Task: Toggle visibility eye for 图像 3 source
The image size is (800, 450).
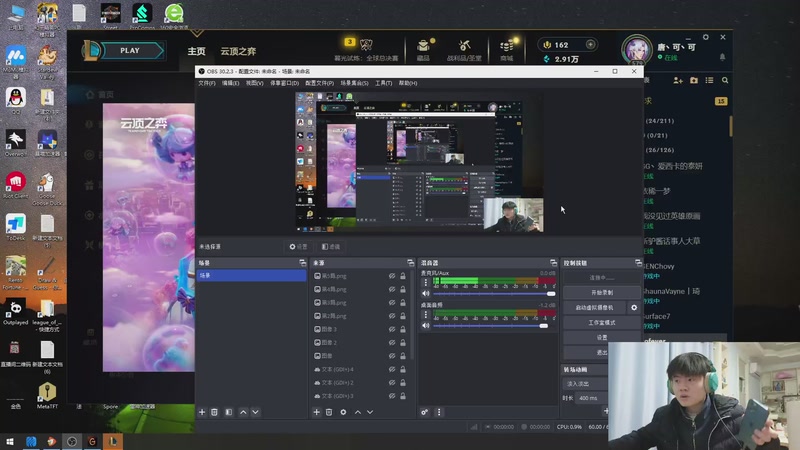Action: pyautogui.click(x=392, y=329)
